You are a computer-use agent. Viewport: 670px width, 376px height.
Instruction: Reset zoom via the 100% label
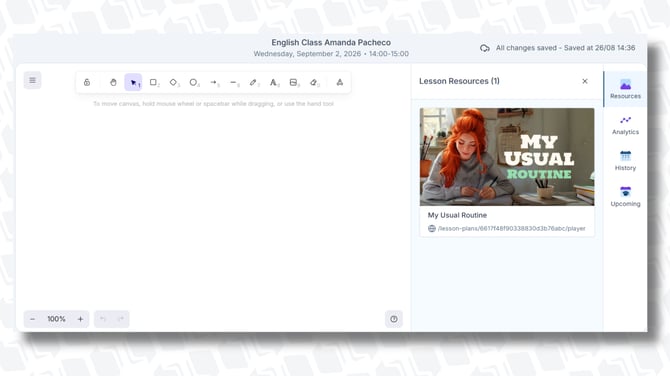(56, 319)
